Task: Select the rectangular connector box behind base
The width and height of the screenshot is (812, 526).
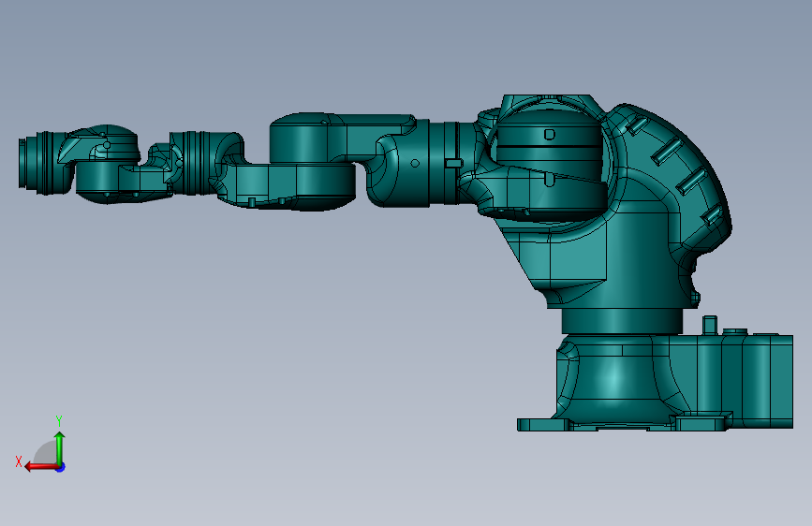Action: [x=746, y=381]
